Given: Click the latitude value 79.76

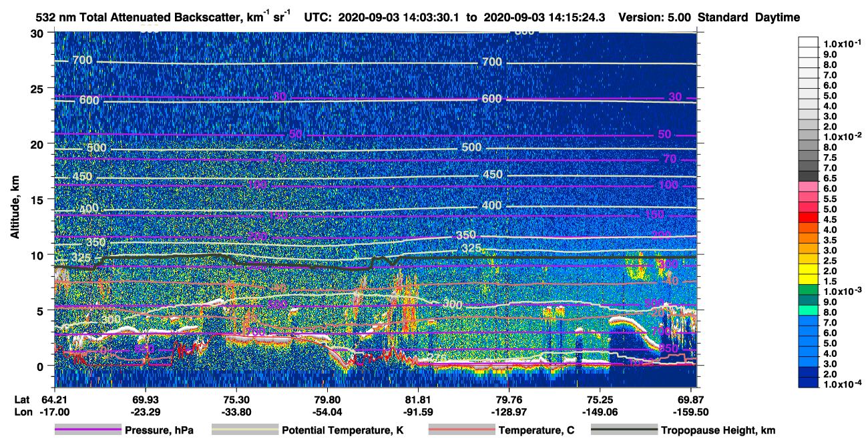Looking at the screenshot, I should point(509,399).
